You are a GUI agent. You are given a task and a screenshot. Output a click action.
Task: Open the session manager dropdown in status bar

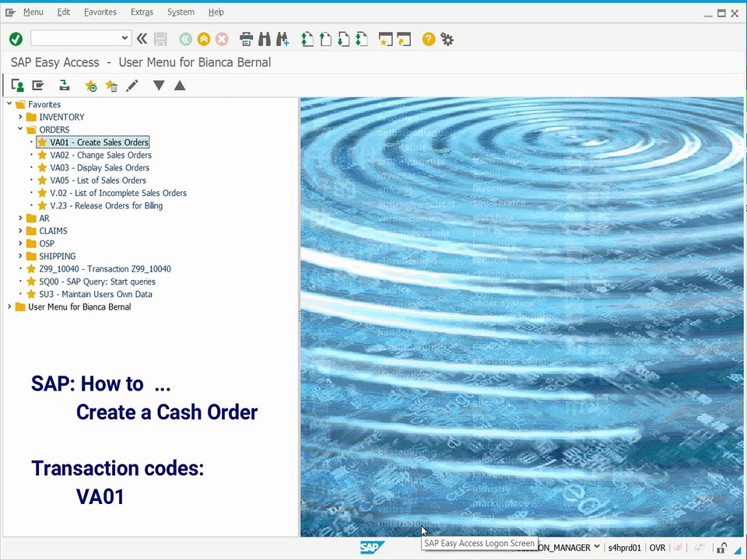pos(597,547)
